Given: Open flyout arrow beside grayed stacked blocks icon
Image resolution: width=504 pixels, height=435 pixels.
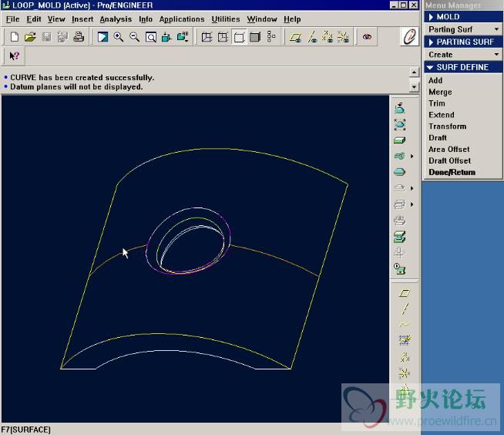Looking at the screenshot, I should tap(412, 204).
